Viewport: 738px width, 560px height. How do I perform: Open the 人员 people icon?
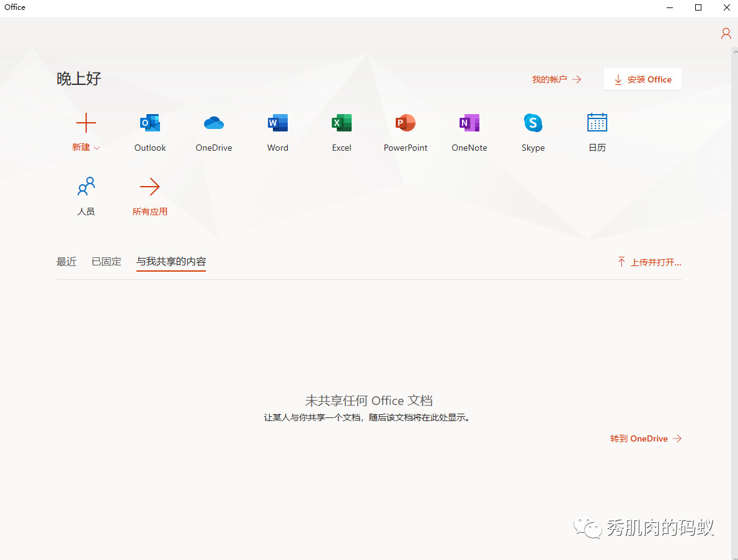click(x=86, y=187)
